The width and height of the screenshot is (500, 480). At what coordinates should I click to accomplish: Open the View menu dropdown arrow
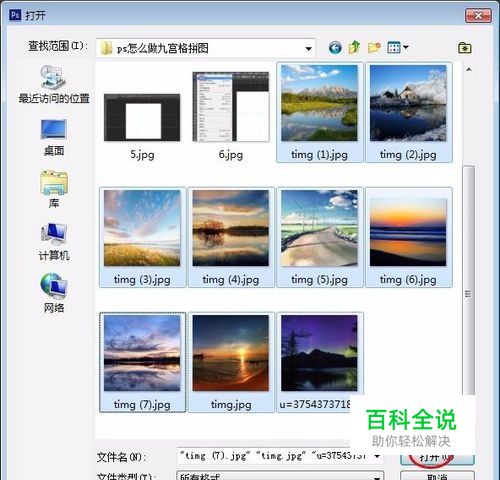(406, 47)
